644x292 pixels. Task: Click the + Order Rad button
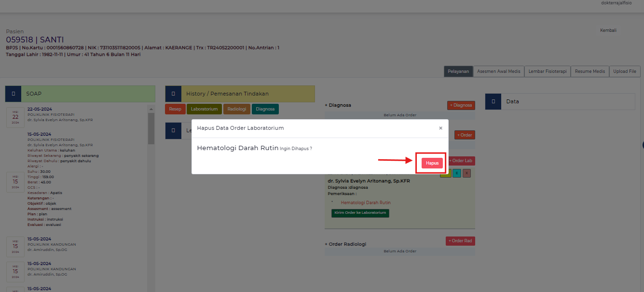coord(460,241)
